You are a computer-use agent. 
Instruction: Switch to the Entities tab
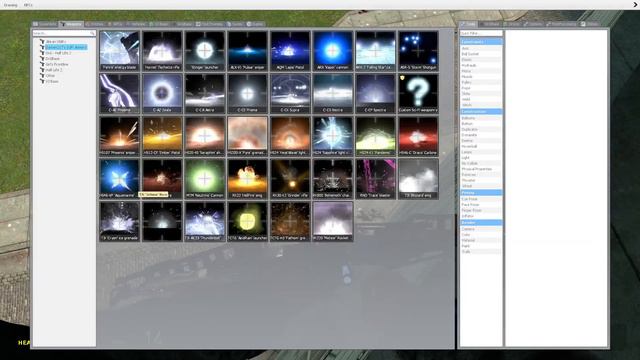[95, 24]
